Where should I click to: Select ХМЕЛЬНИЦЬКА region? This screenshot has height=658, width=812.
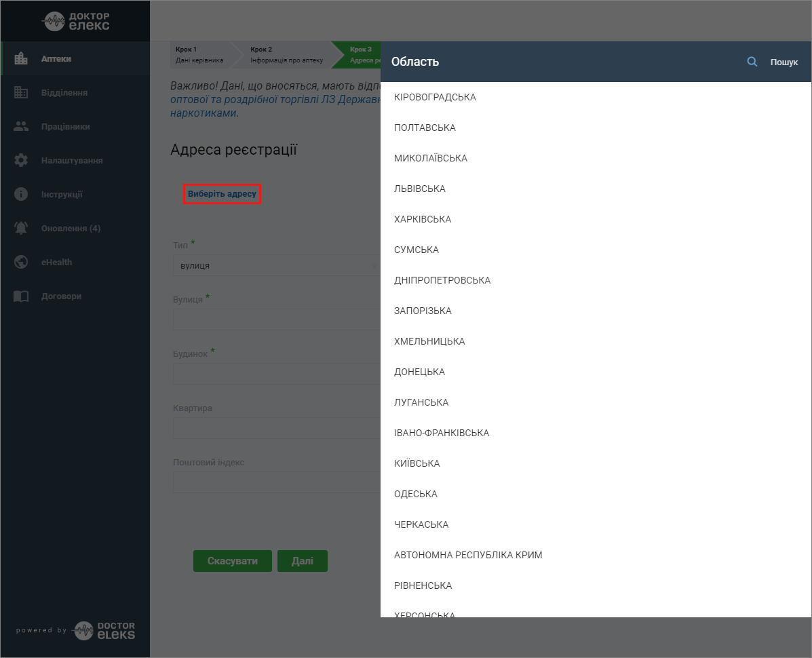pyautogui.click(x=596, y=342)
